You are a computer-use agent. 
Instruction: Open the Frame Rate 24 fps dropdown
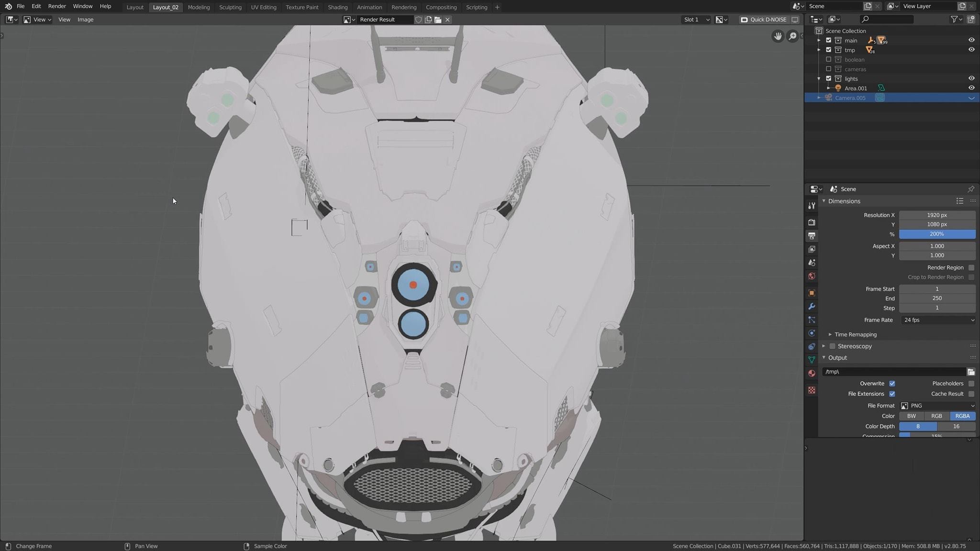[x=938, y=320]
